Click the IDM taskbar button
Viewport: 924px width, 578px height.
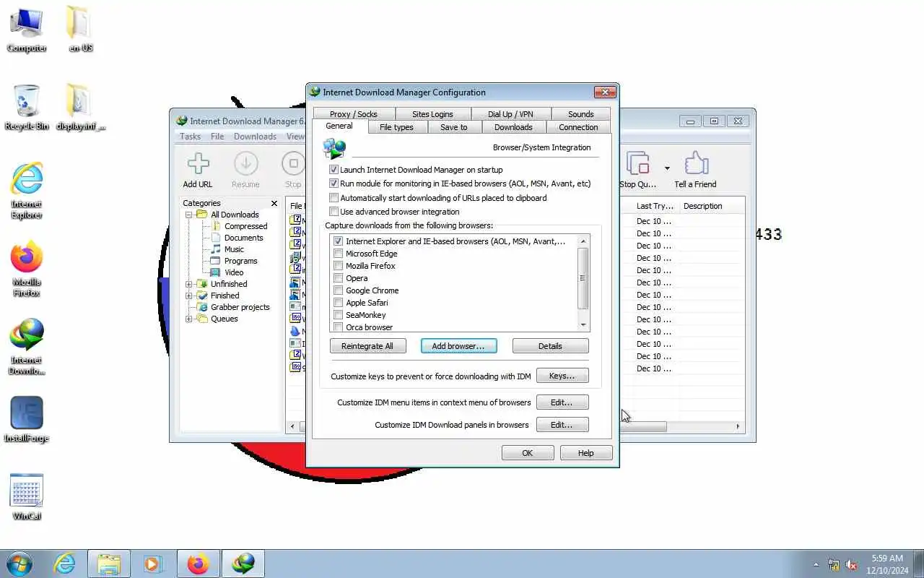click(243, 564)
